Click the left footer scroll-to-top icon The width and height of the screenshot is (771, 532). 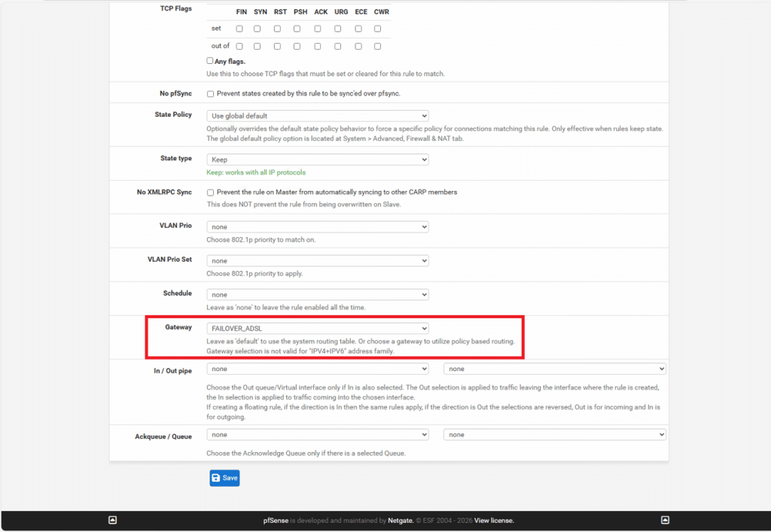112,520
